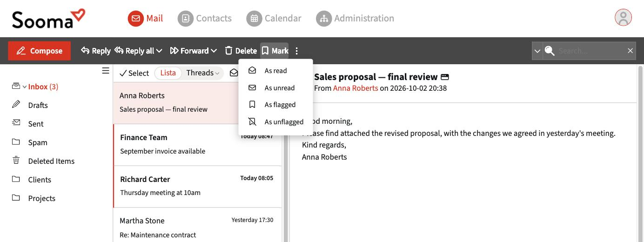644x242 pixels.
Task: Switch message list to Threads view
Action: (x=200, y=73)
